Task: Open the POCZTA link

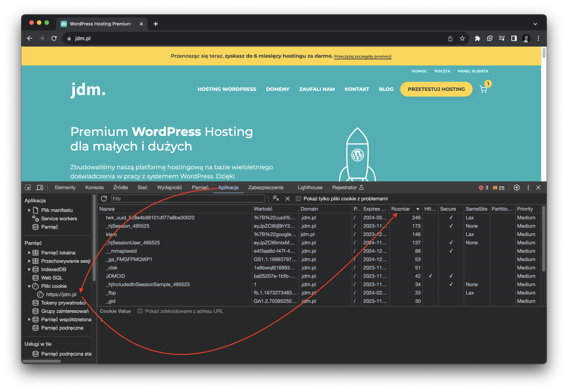Action: pos(442,71)
